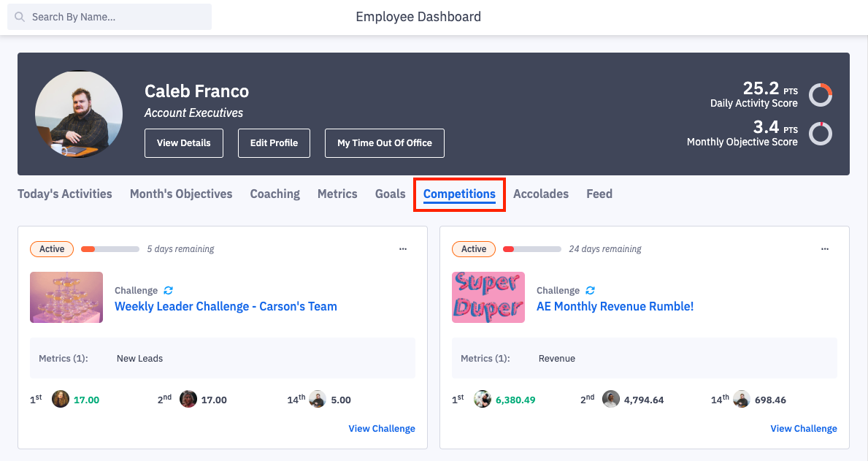The image size is (868, 461).
Task: Click the Monthly Objective Score ring
Action: (x=821, y=134)
